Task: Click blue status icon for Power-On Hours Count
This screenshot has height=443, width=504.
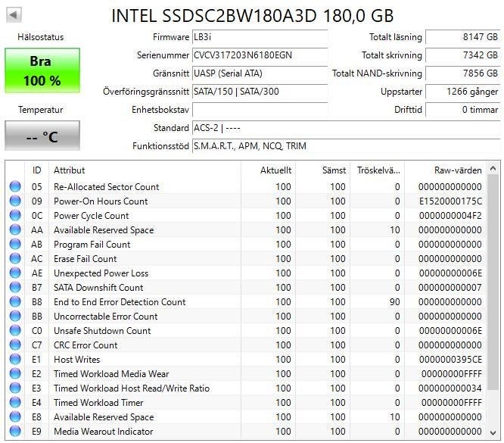Action: pyautogui.click(x=15, y=201)
